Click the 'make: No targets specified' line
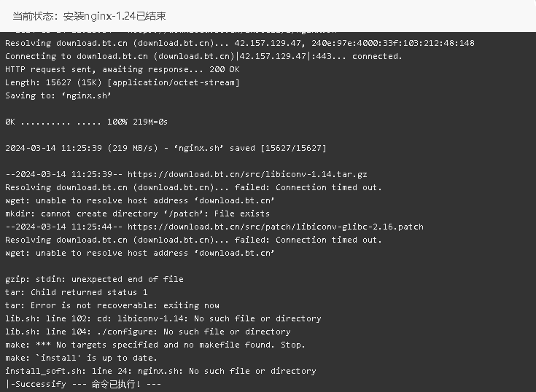 (x=155, y=345)
